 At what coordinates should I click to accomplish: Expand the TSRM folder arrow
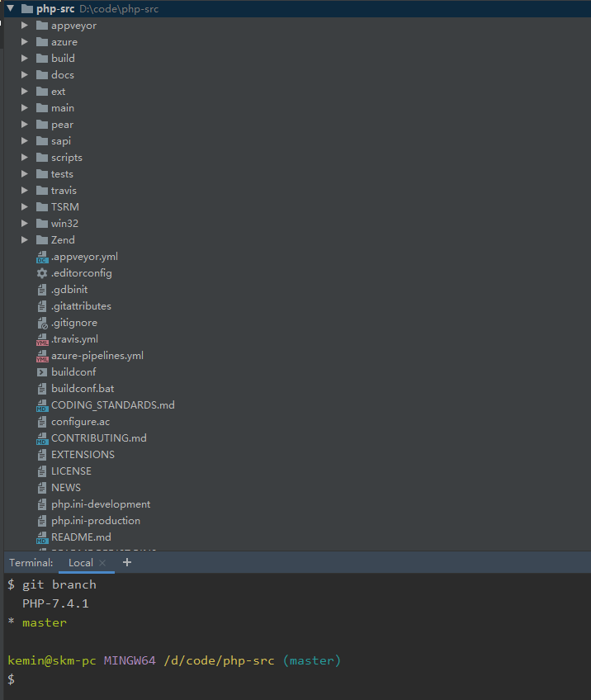point(25,207)
